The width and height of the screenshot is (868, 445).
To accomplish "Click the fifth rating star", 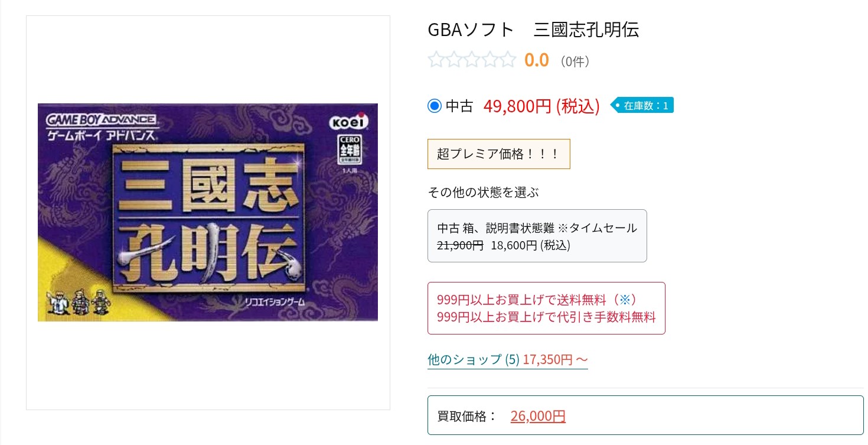I will [508, 60].
